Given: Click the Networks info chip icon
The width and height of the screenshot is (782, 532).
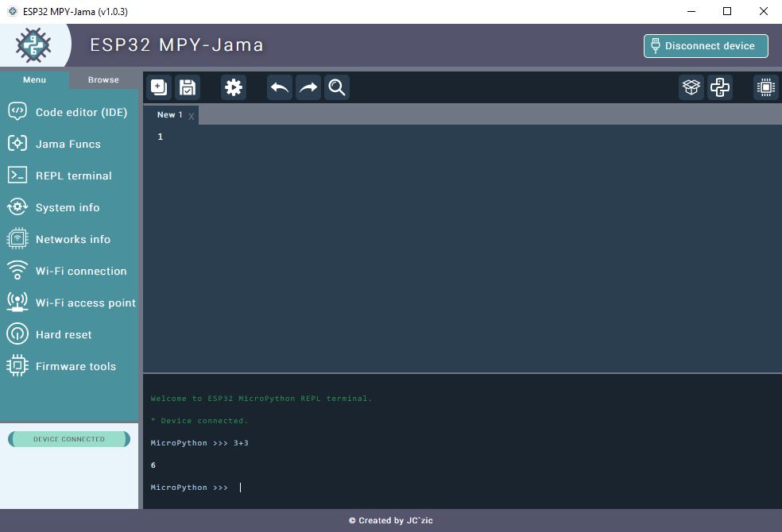Looking at the screenshot, I should [17, 238].
